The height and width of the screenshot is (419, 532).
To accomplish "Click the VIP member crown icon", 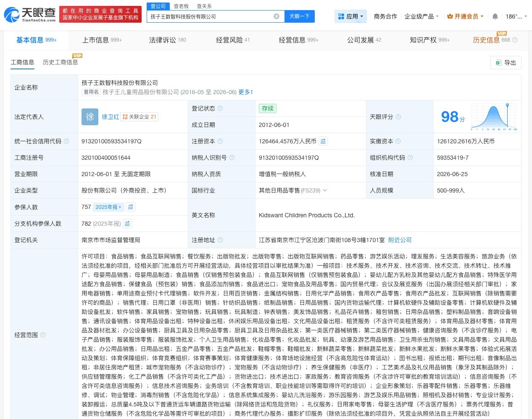I will click(x=450, y=16).
